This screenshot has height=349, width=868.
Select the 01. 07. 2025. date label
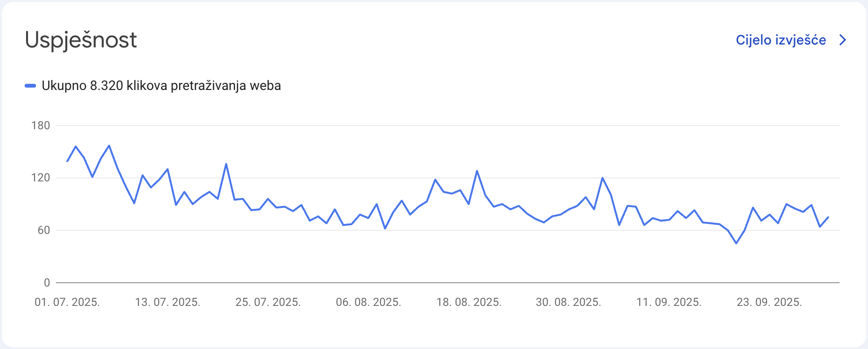coord(67,302)
